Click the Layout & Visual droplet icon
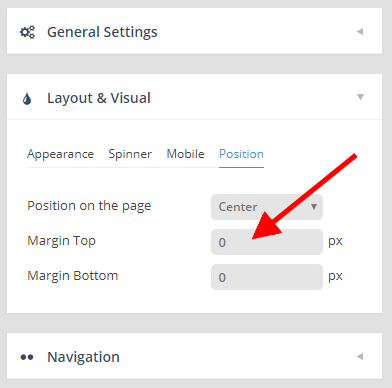 tap(27, 99)
